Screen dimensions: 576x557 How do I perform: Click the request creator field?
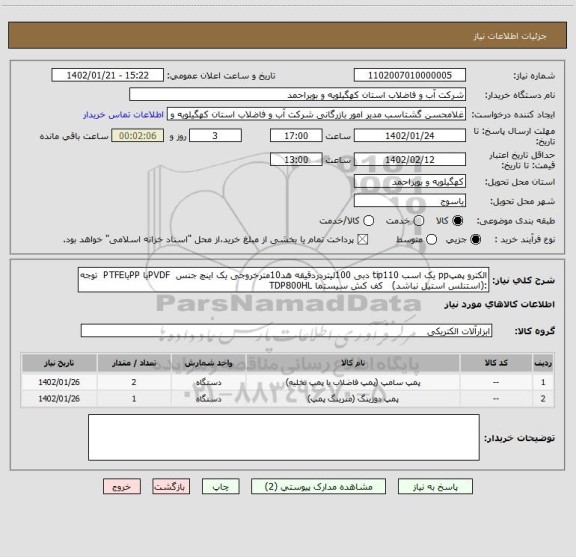[316, 114]
